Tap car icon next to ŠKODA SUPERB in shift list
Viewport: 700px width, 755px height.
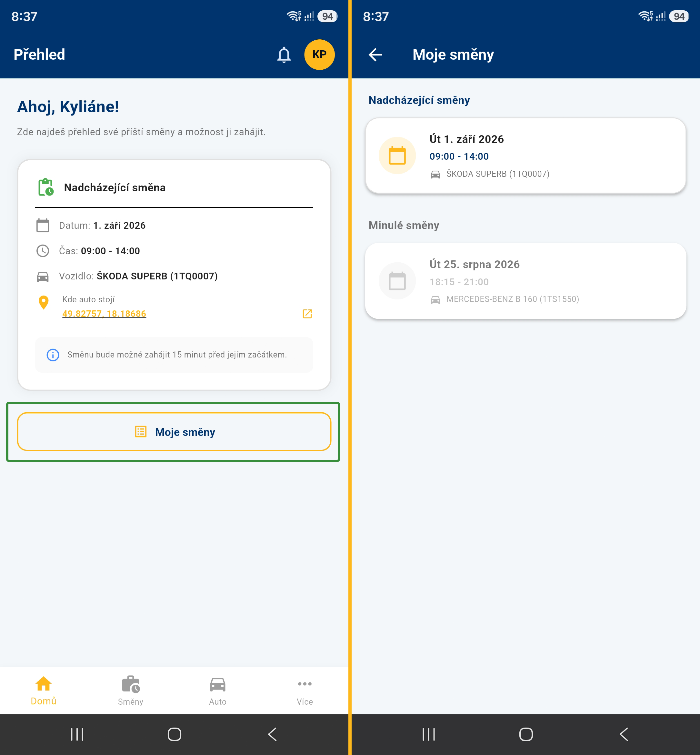point(435,174)
